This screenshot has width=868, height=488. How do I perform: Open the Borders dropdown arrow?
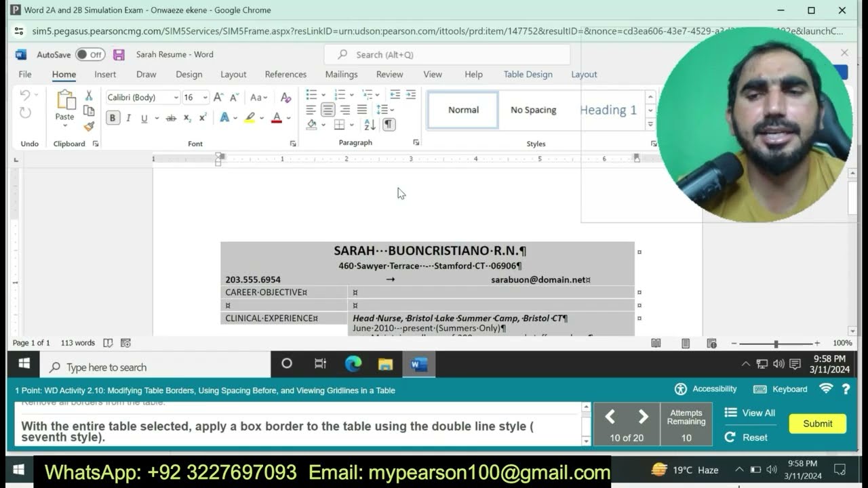[353, 125]
